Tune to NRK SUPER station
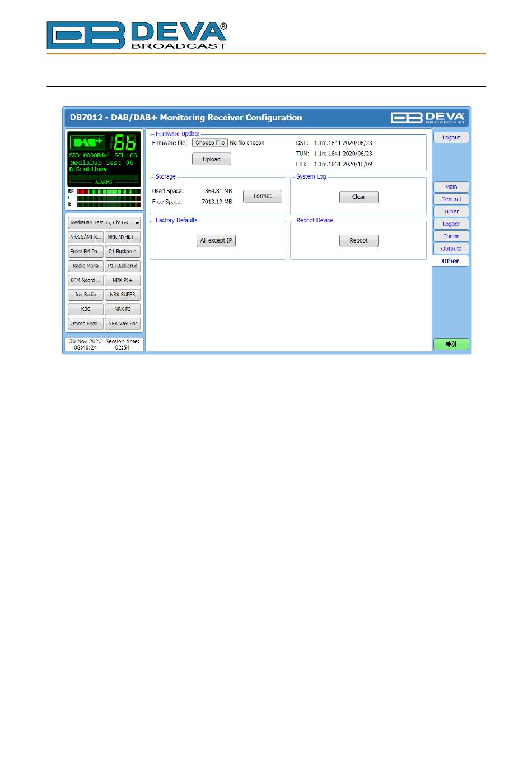This screenshot has height=758, width=532. tap(123, 295)
